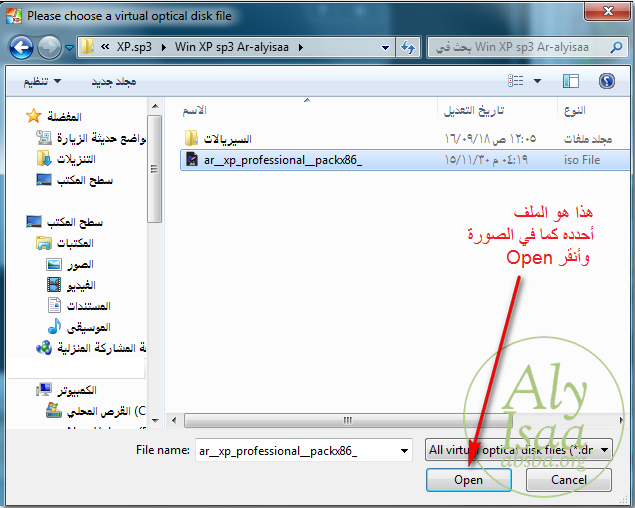Click the refresh button beside the address bar

408,47
